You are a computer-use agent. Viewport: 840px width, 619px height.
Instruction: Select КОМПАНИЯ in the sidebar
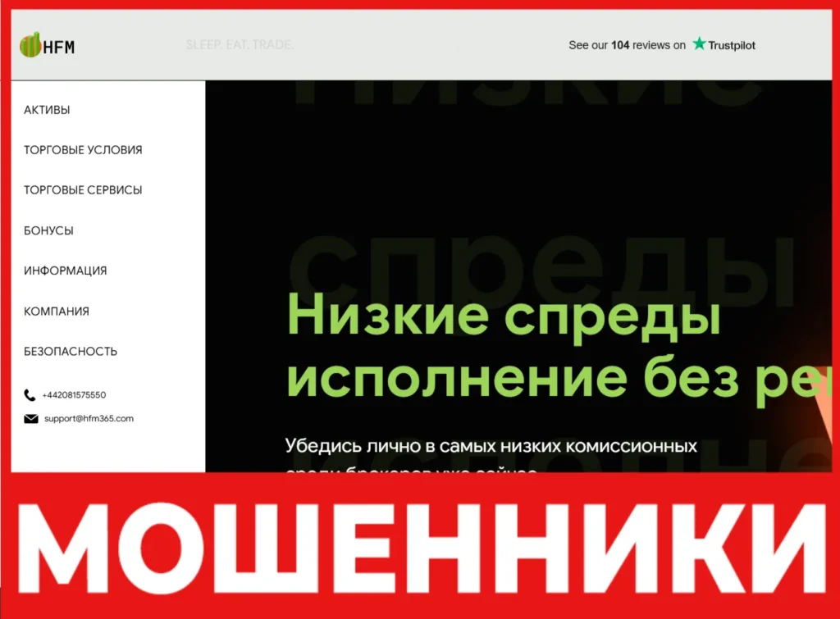(x=56, y=311)
